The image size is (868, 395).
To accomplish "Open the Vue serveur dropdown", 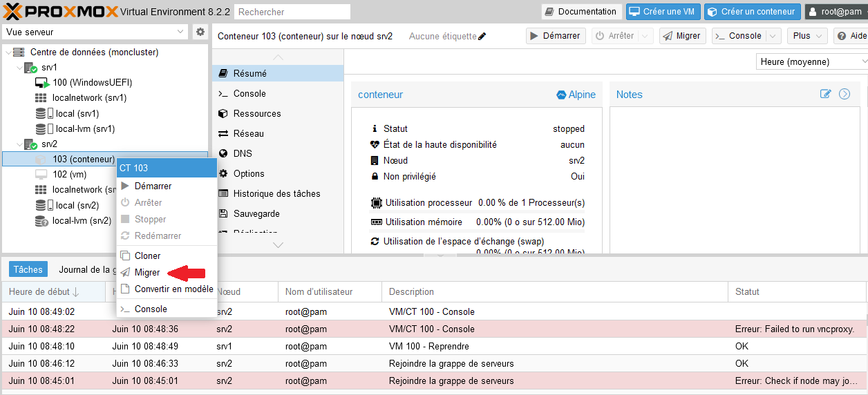I will pos(95,32).
